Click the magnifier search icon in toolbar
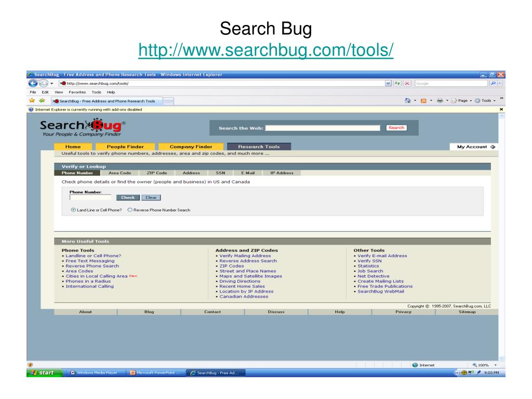 pyautogui.click(x=493, y=84)
